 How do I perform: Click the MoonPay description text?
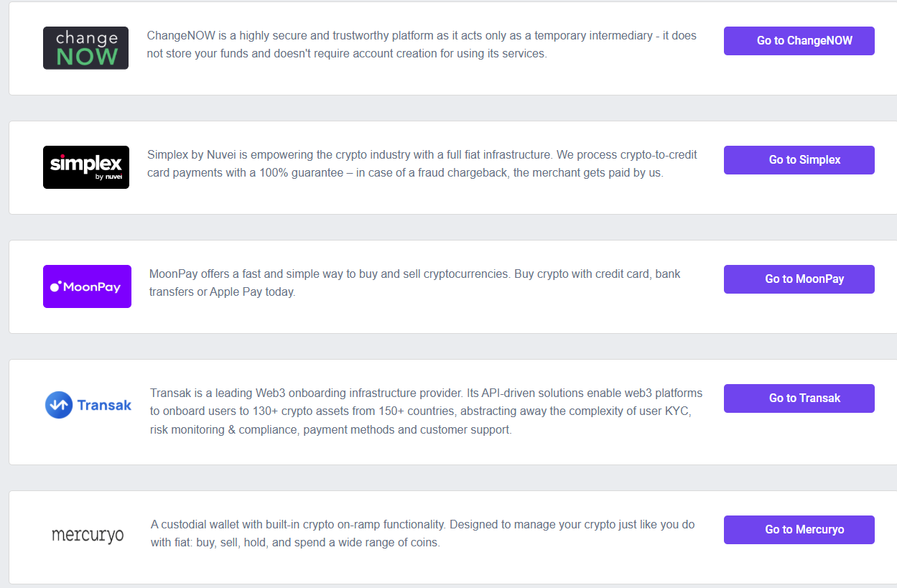(x=414, y=283)
